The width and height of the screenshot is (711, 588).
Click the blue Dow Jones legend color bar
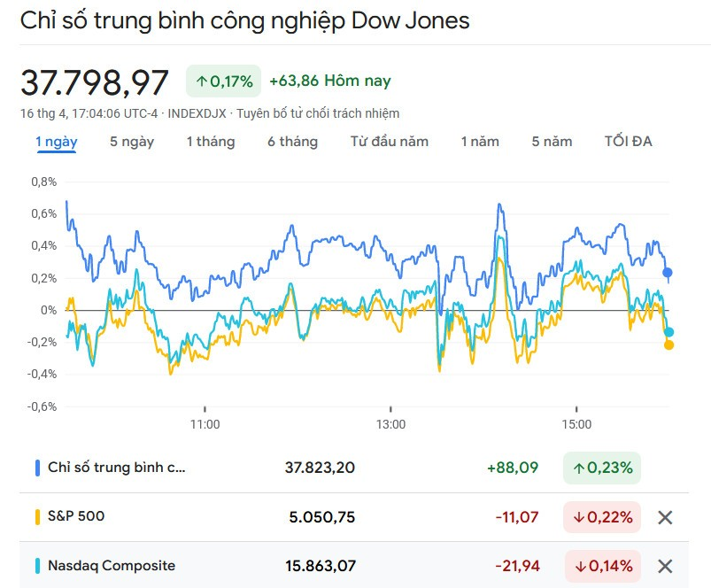pyautogui.click(x=37, y=468)
